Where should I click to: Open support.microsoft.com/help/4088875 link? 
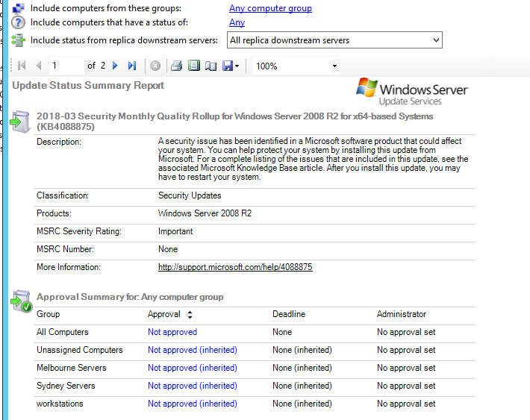[x=235, y=267]
